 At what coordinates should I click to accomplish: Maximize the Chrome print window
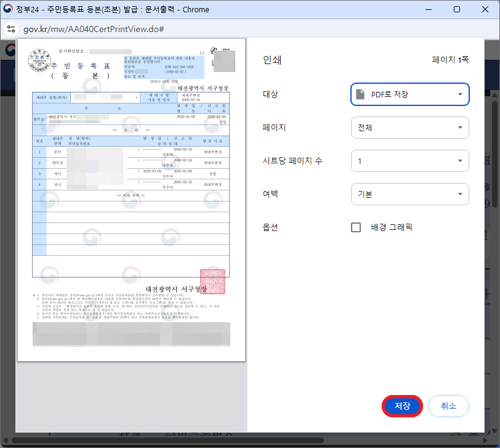[x=456, y=10]
